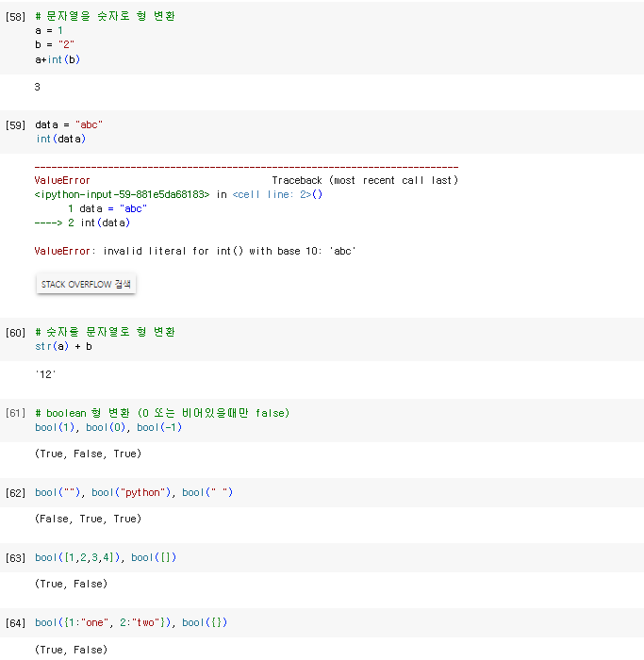The height and width of the screenshot is (660, 644).
Task: Click code bool(1), bool(0), bool(-1)
Action: pyautogui.click(x=108, y=428)
